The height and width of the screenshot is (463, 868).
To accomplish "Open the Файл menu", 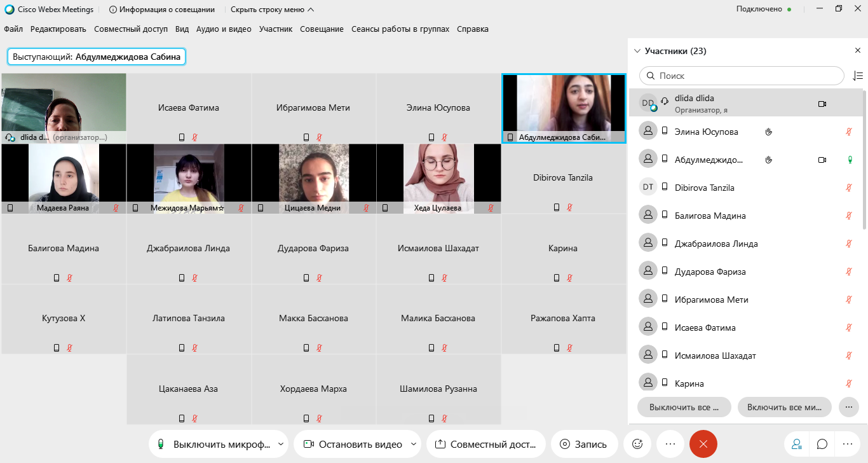I will [13, 29].
